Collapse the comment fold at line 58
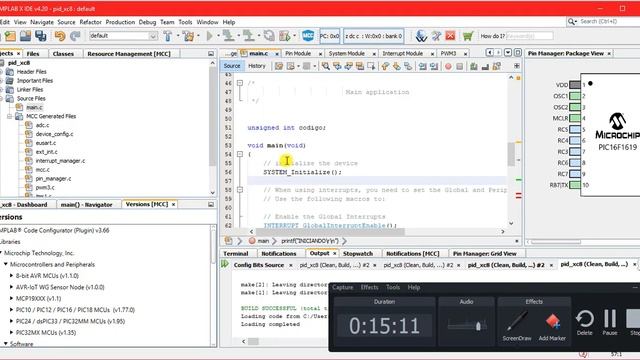Screen dimensions: 640x360 [x=240, y=190]
